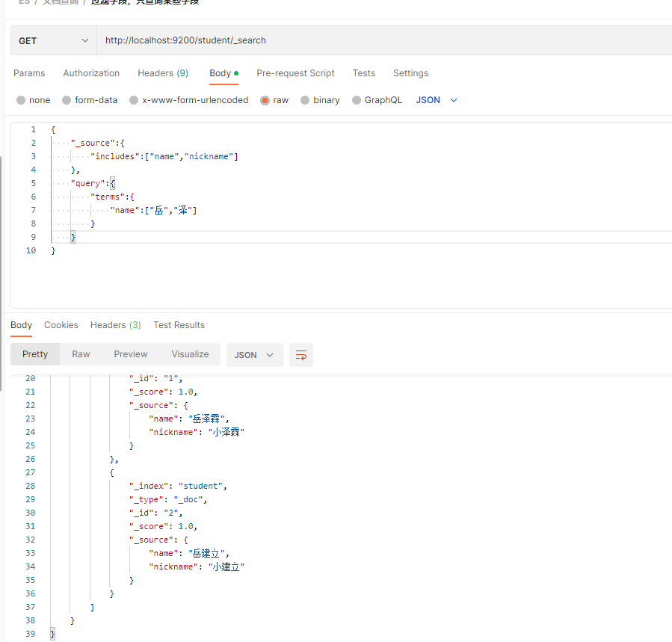Switch to the response Cookies tab
Image resolution: width=672 pixels, height=642 pixels.
tap(61, 325)
